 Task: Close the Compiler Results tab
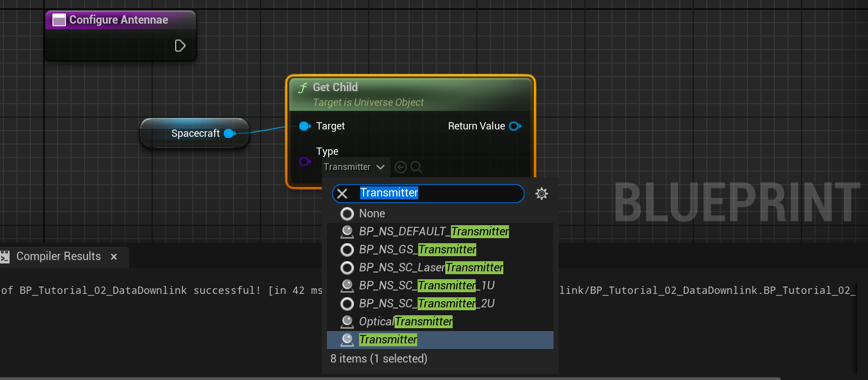pos(114,257)
